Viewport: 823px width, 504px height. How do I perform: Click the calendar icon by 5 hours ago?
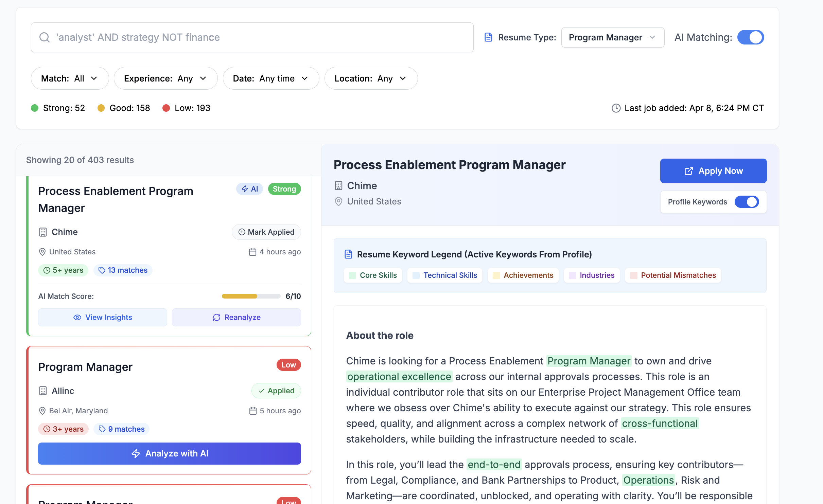[x=253, y=411]
